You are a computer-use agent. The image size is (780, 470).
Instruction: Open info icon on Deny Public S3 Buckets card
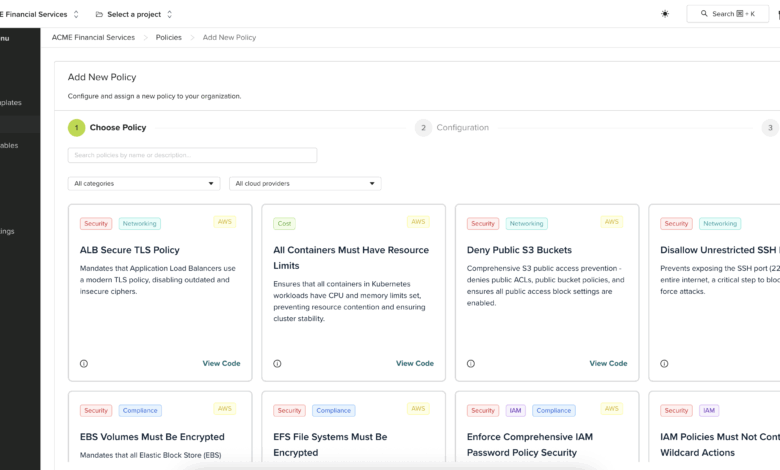[471, 364]
